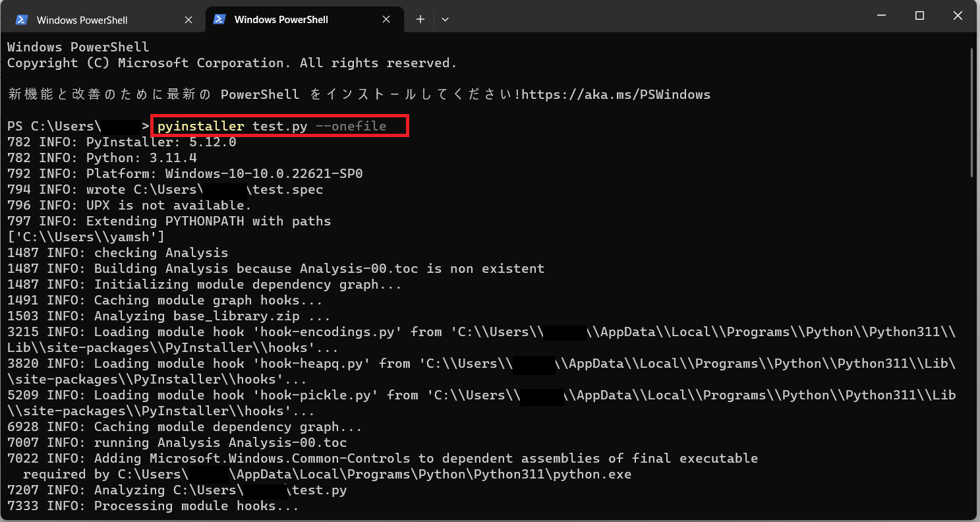Image resolution: width=980 pixels, height=522 pixels.
Task: Click 'PyInstaller: 5.12.0' log line
Action: [122, 142]
